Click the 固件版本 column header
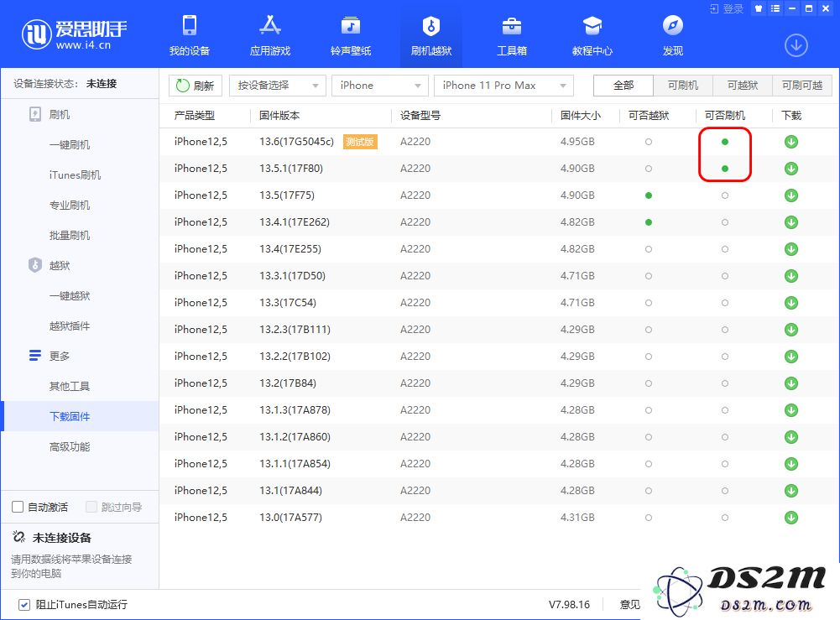This screenshot has height=620, width=840. pos(279,115)
